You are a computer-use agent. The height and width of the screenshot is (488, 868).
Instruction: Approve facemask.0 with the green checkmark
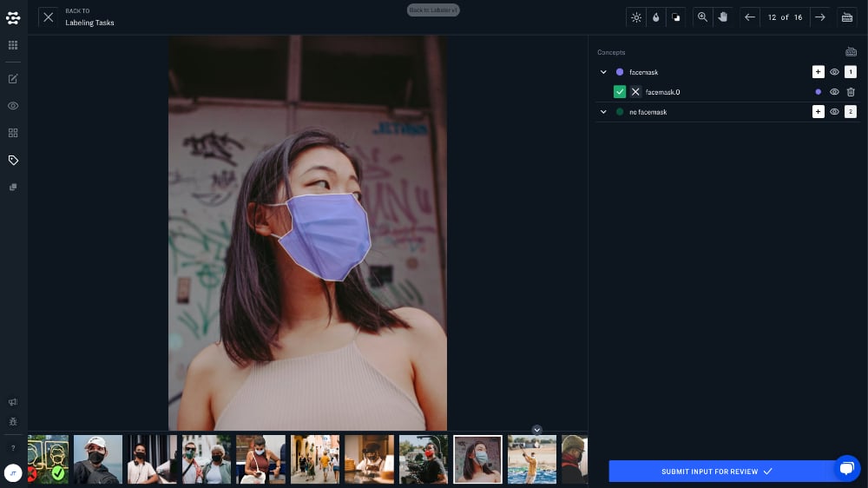click(x=620, y=92)
